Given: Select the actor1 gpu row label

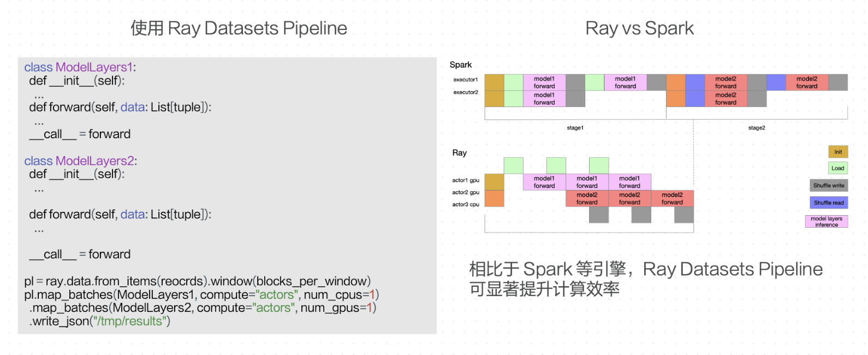Looking at the screenshot, I should pos(466,180).
